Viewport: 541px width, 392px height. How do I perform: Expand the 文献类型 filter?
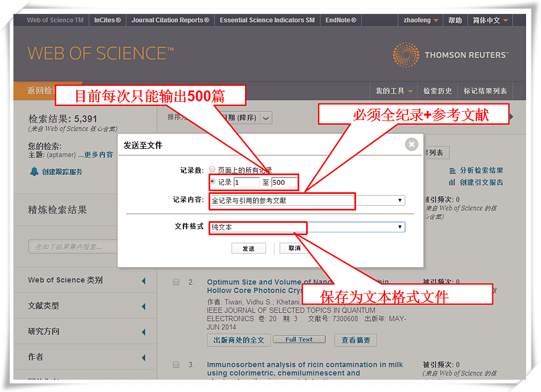point(144,306)
